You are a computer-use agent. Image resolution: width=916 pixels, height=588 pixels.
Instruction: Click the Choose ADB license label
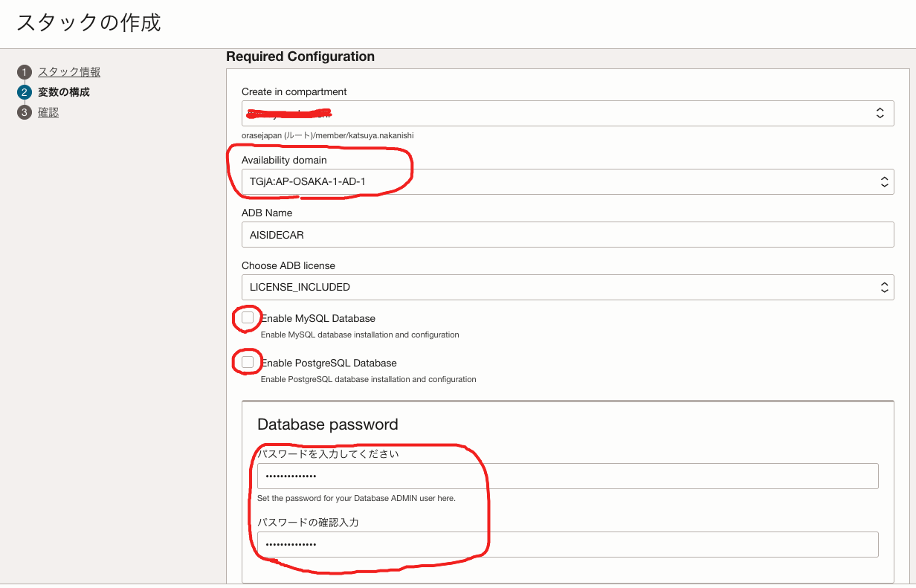click(288, 265)
